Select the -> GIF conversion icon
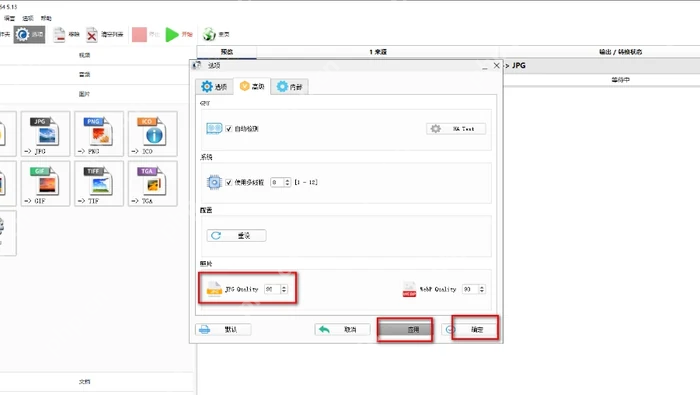 point(46,183)
